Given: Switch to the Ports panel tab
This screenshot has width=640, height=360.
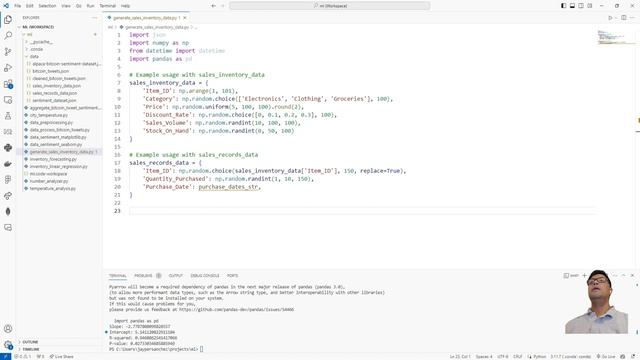Looking at the screenshot, I should click(232, 276).
